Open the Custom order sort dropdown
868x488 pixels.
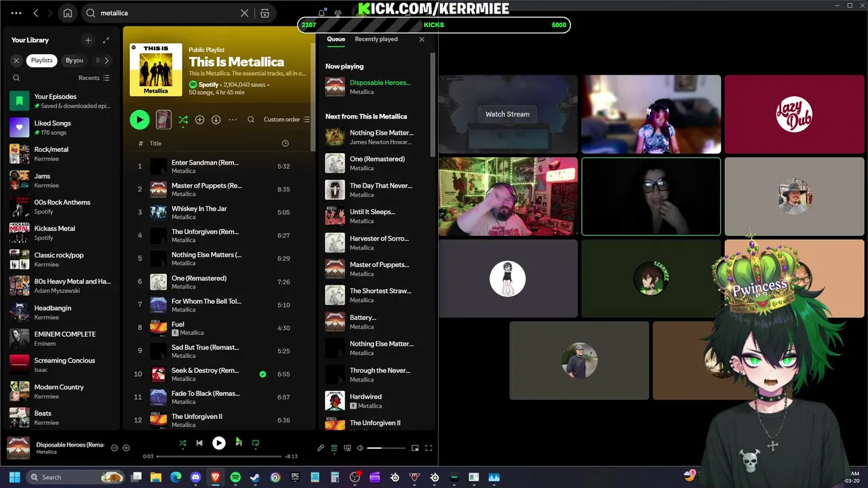(287, 119)
